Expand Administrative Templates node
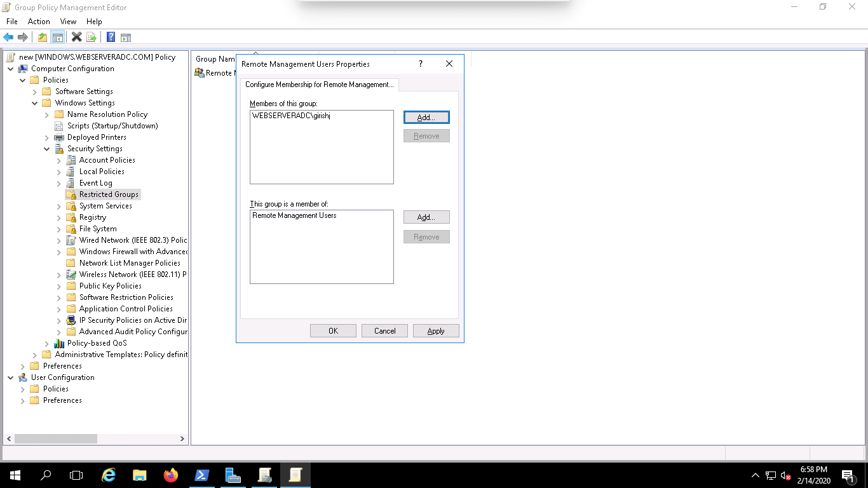Image resolution: width=868 pixels, height=488 pixels. point(35,355)
